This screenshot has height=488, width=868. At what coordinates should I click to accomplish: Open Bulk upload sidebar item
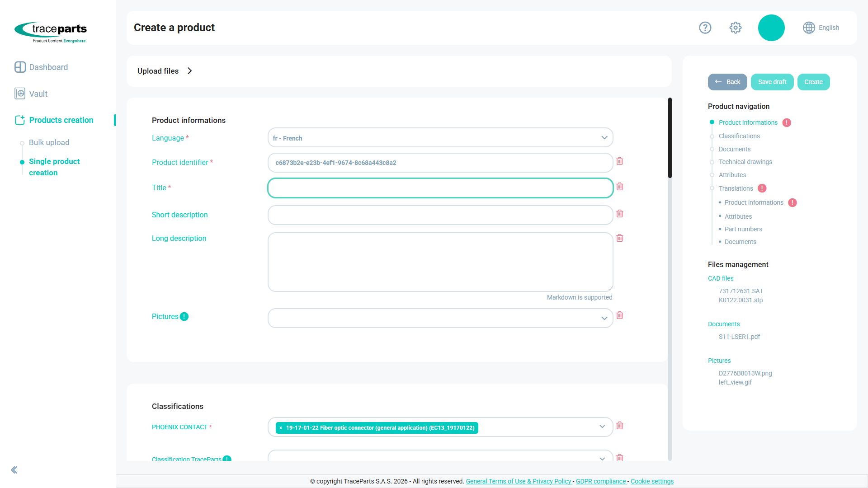tap(49, 143)
